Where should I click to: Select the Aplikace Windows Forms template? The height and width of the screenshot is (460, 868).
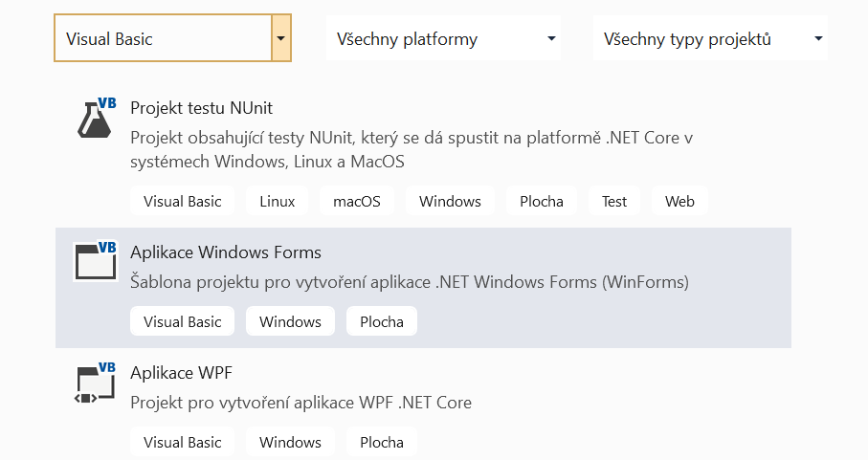(423, 288)
